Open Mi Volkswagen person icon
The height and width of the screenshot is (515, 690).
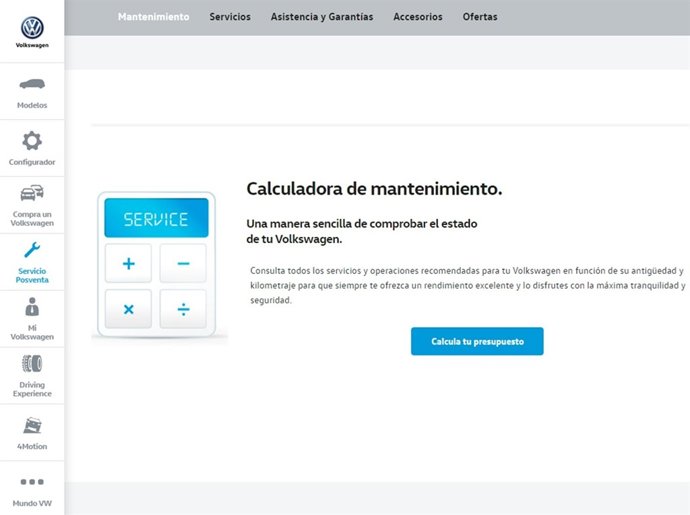(x=32, y=307)
